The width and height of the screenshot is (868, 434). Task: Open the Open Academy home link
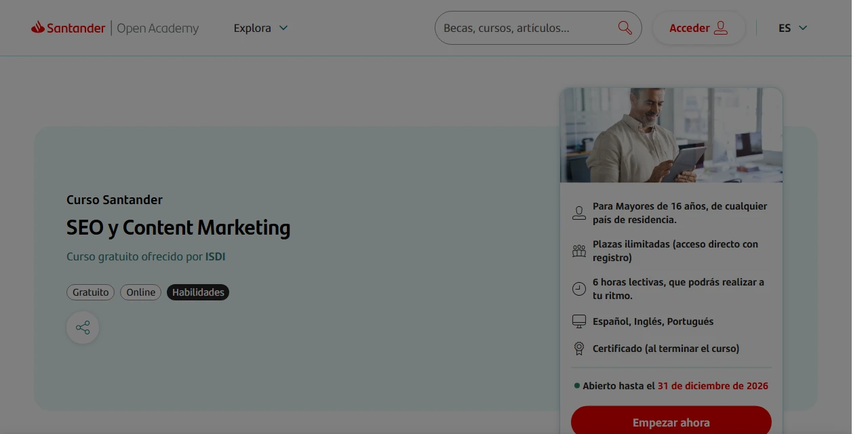coord(158,28)
